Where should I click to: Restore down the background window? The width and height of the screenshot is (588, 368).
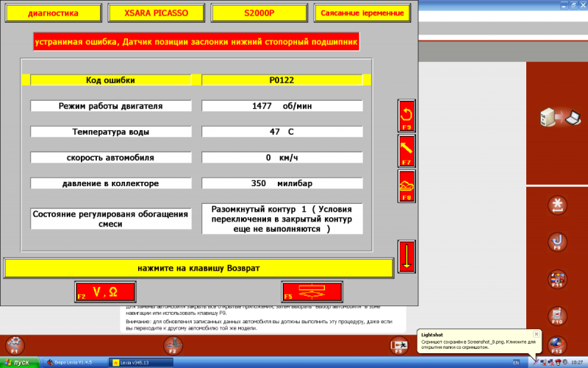[x=573, y=5]
